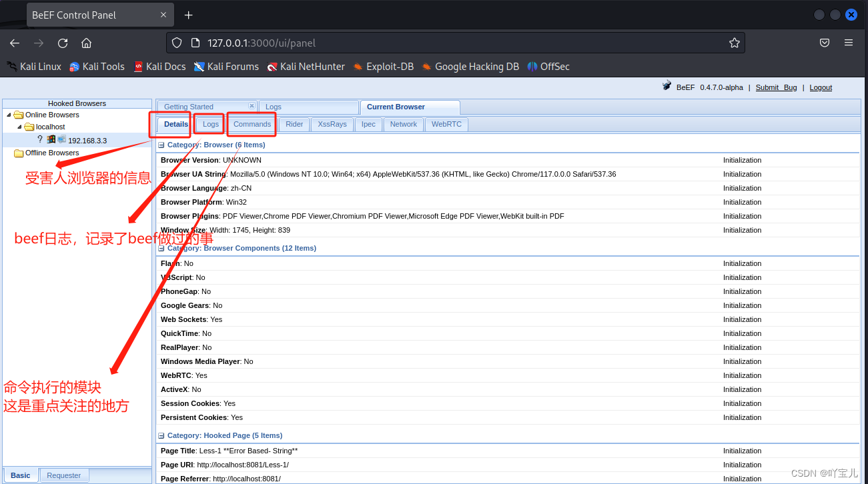
Task: Click the Offline Browsers folder icon
Action: [x=19, y=153]
